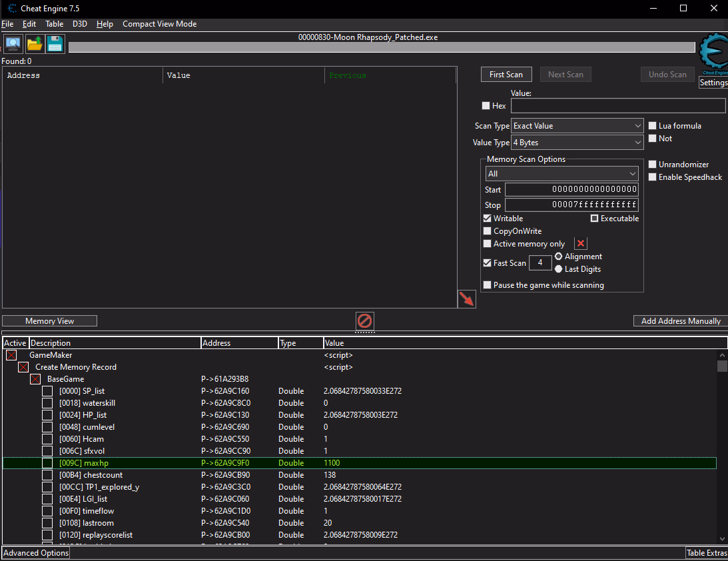Open the Scan Type dropdown
728x561 pixels.
(577, 126)
